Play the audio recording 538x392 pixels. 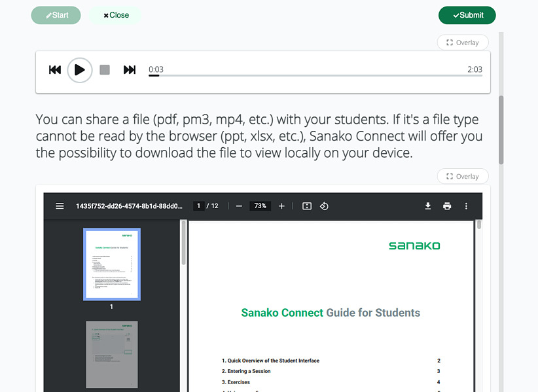click(80, 70)
